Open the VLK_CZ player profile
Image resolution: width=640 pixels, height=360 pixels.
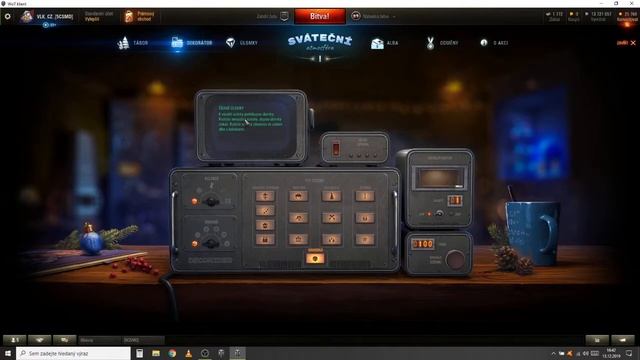click(x=48, y=17)
